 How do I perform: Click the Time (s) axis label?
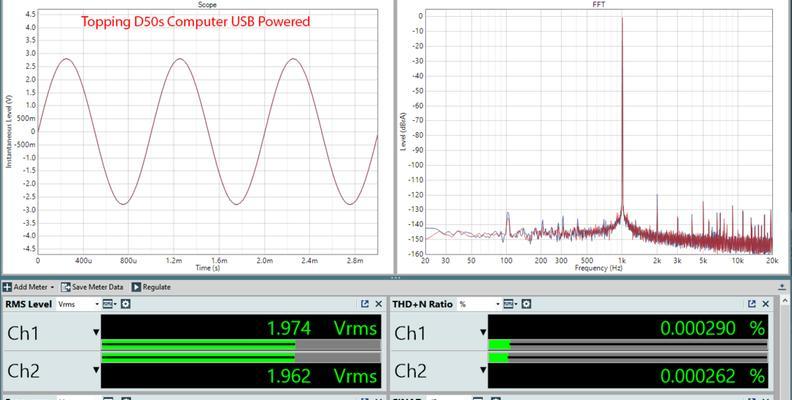208,268
